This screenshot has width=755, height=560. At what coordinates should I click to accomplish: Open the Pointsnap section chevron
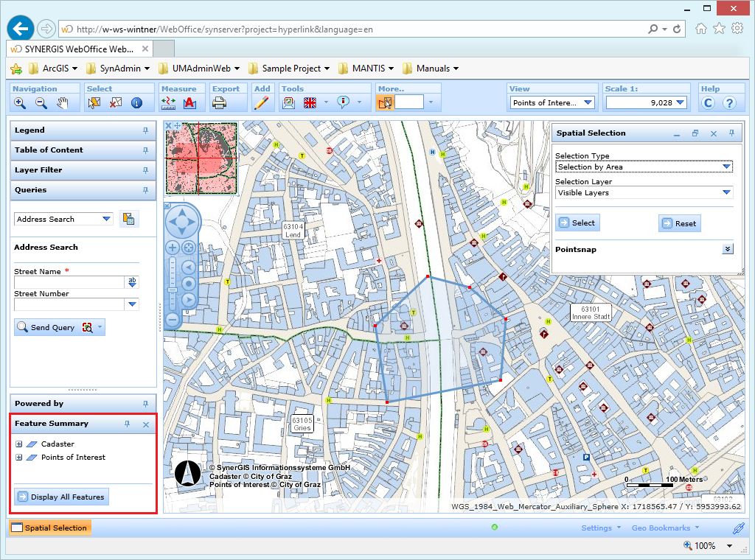727,249
